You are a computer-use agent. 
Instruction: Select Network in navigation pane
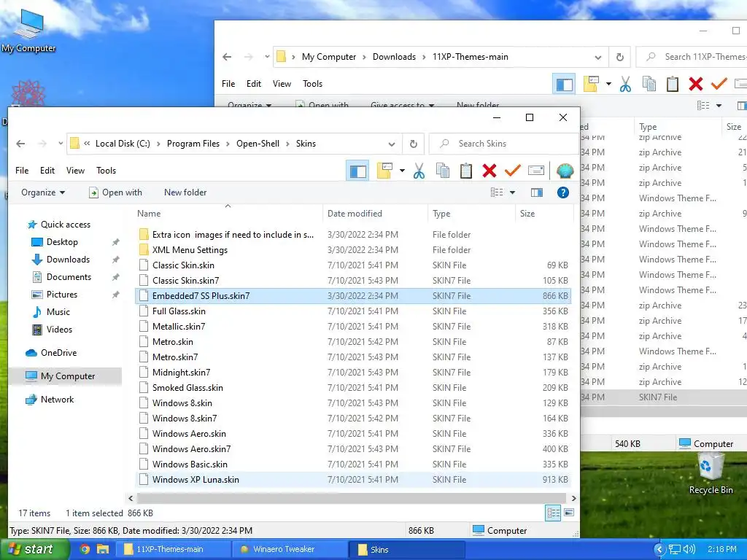click(x=57, y=400)
